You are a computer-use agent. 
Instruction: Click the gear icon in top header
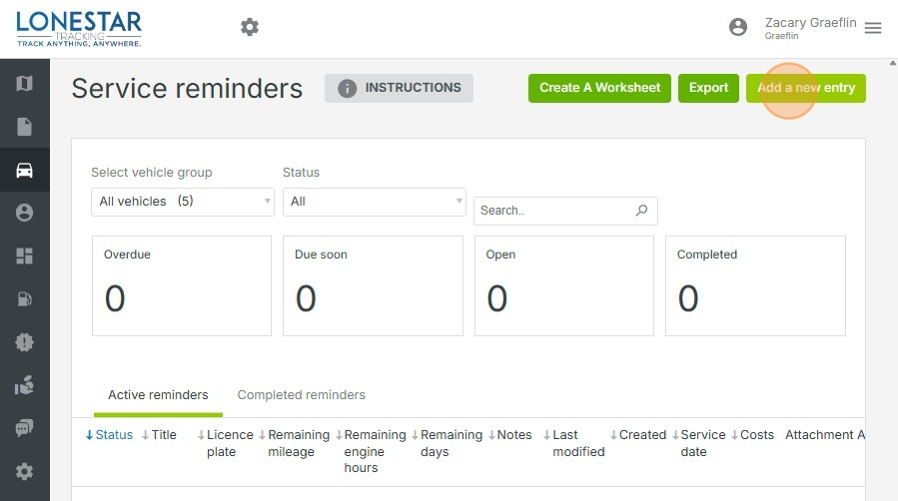249,27
